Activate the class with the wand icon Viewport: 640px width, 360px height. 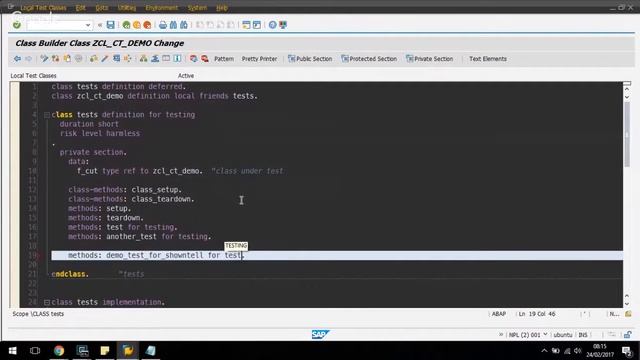105,59
